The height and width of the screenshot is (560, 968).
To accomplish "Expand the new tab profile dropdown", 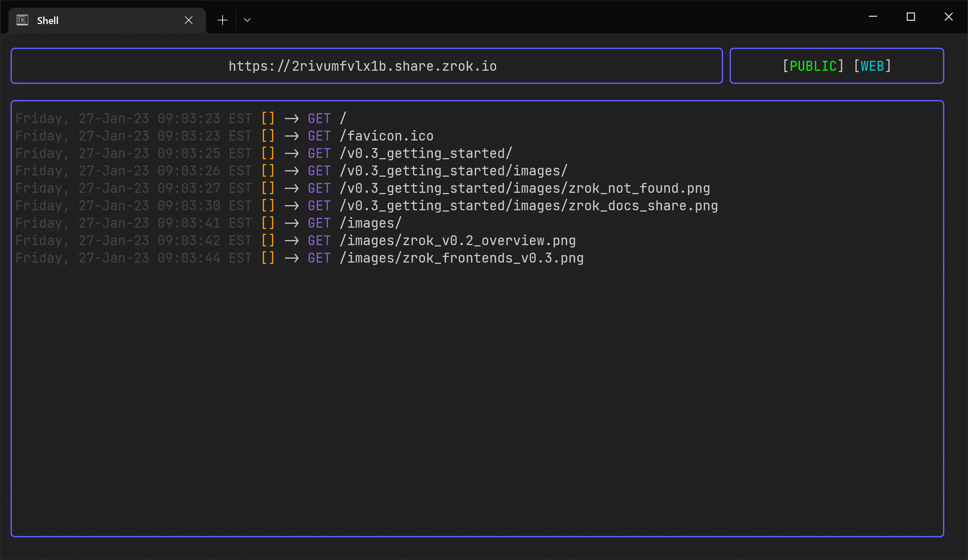I will click(247, 20).
